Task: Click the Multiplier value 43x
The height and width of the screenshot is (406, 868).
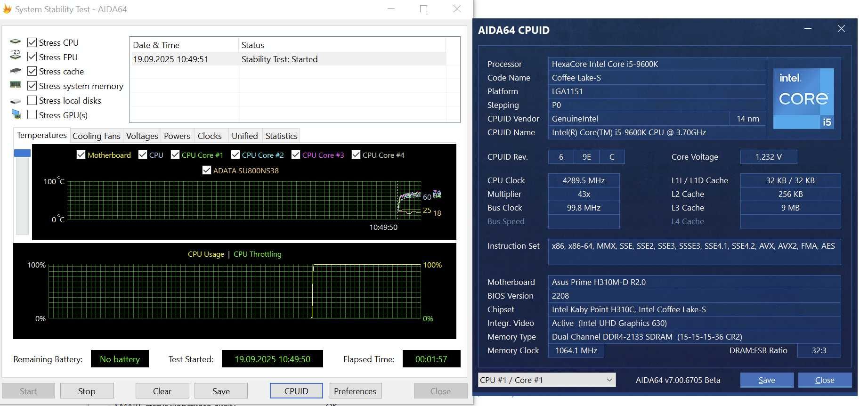Action: pos(584,194)
